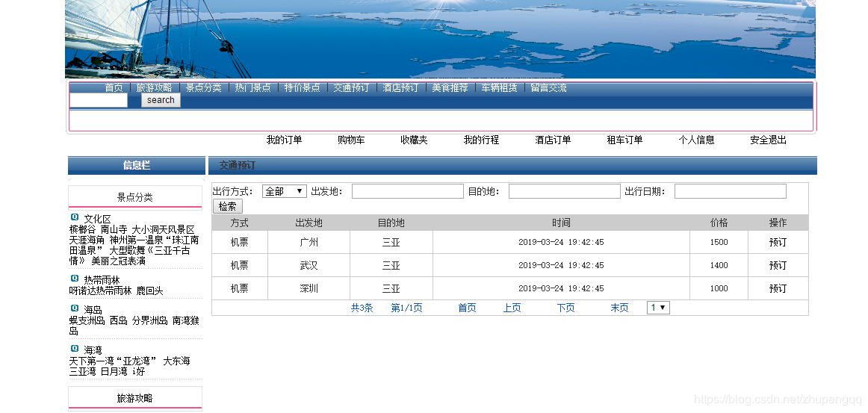
Task: Click the icon beside 海湾 category
Action: 75,349
